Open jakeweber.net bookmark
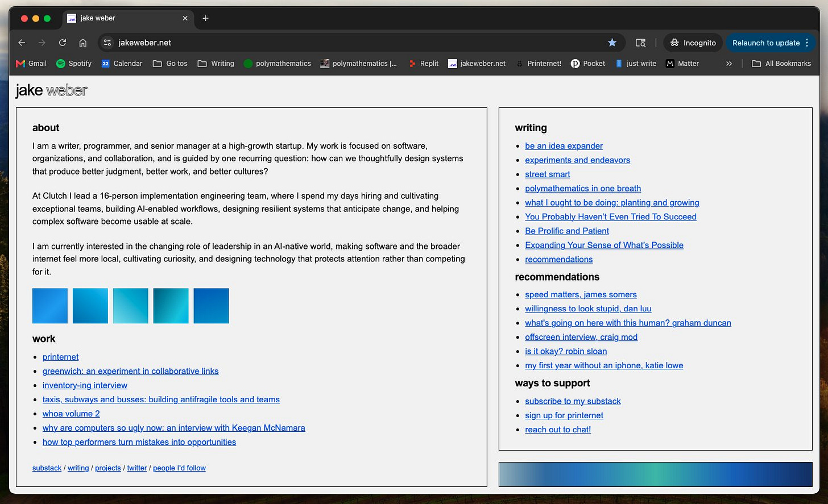Screen dimensions: 828x504 [x=477, y=64]
